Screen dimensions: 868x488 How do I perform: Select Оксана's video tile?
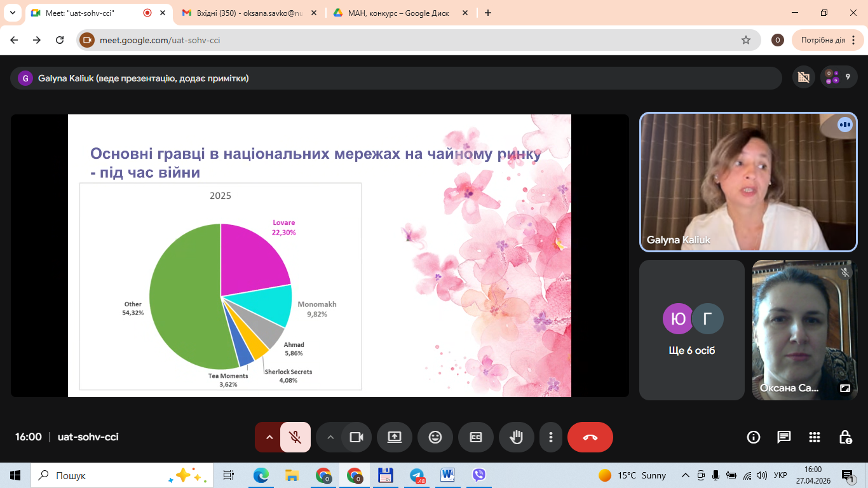pyautogui.click(x=804, y=330)
